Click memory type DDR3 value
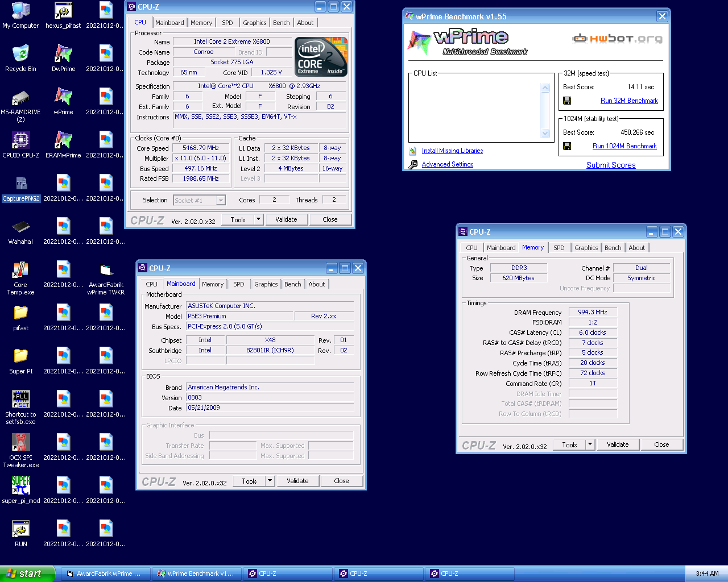728x582 pixels. (x=519, y=268)
